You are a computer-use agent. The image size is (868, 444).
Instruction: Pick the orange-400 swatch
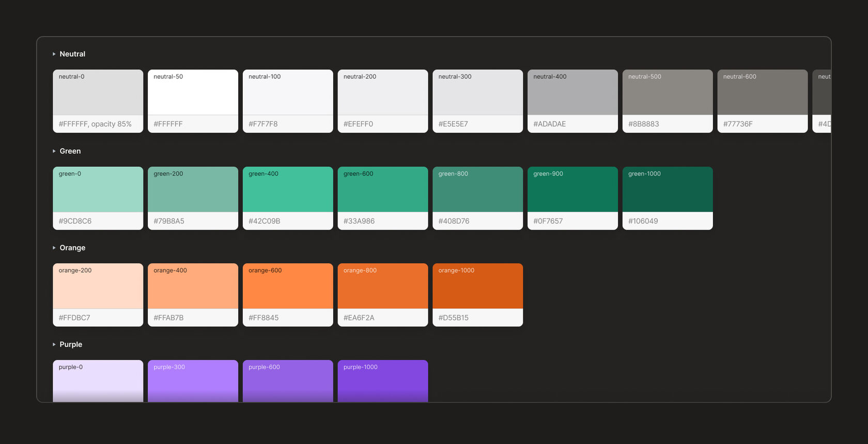[193, 286]
